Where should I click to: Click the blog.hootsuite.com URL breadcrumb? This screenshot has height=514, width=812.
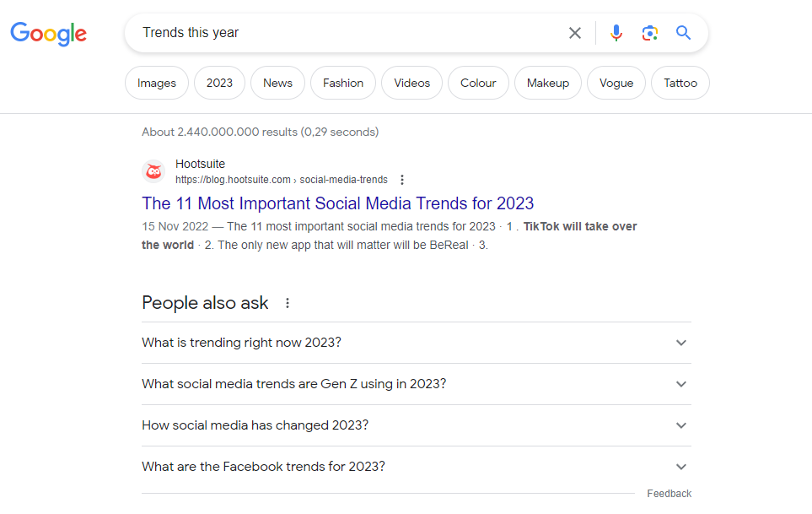[281, 180]
